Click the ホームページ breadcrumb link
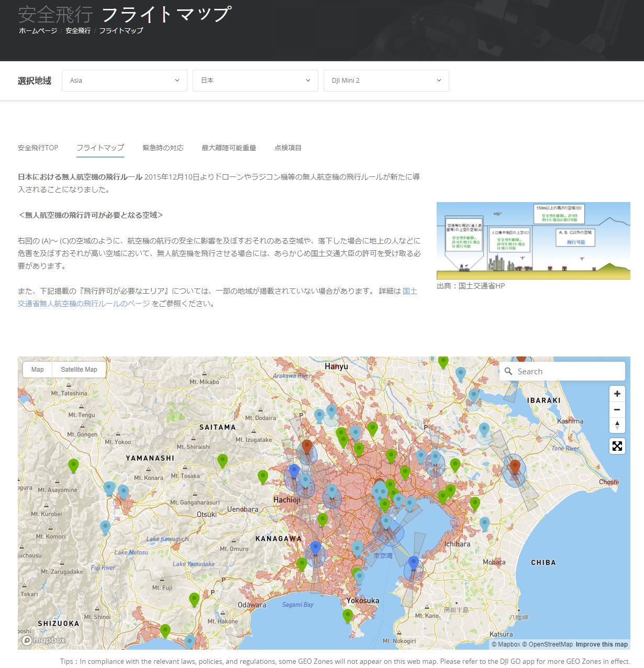 [x=38, y=30]
